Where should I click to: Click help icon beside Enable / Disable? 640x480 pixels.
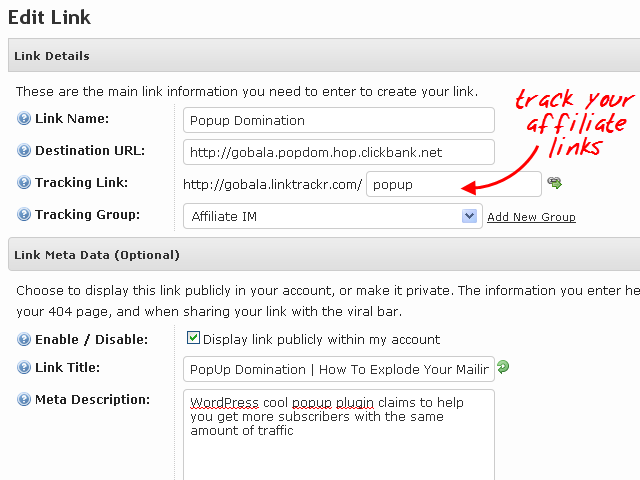pos(24,340)
